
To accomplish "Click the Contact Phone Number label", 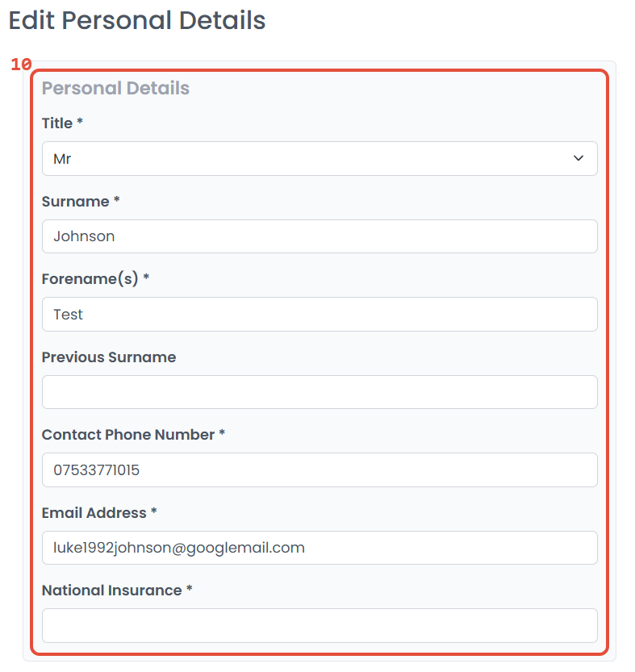I will click(127, 435).
